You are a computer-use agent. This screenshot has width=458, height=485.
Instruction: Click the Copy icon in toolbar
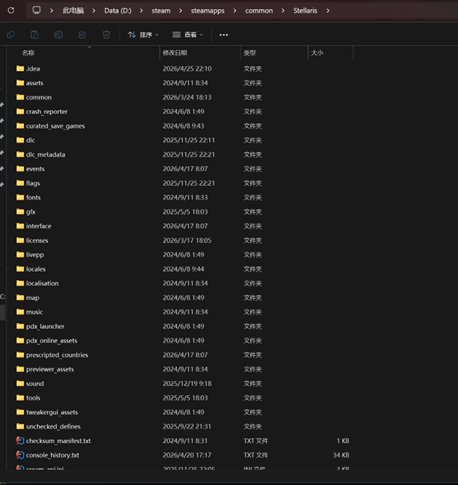11,35
